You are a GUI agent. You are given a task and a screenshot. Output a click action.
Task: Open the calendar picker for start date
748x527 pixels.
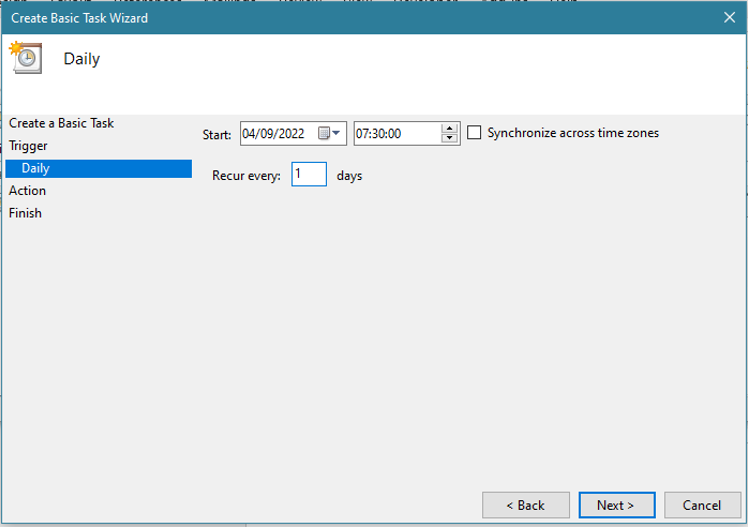pos(329,134)
